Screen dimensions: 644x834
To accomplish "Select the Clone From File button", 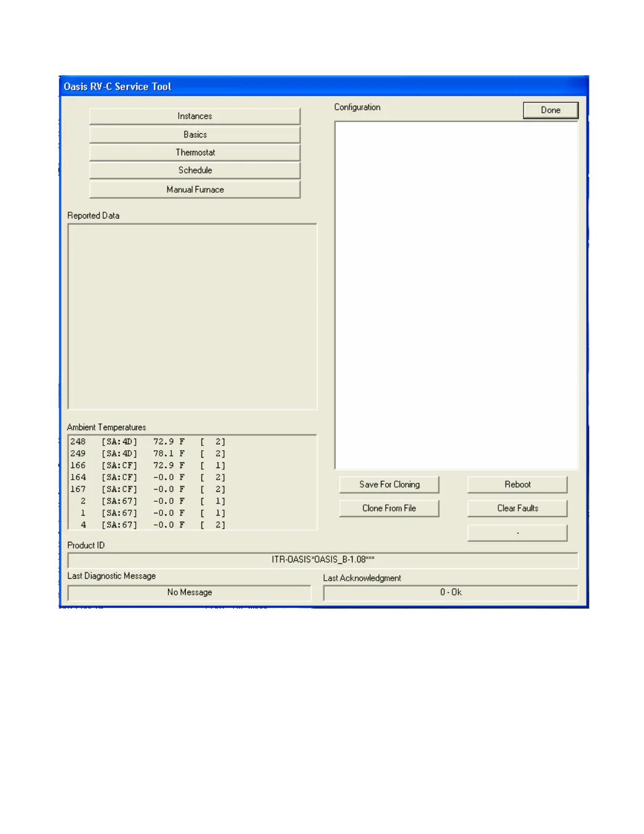I will 389,508.
